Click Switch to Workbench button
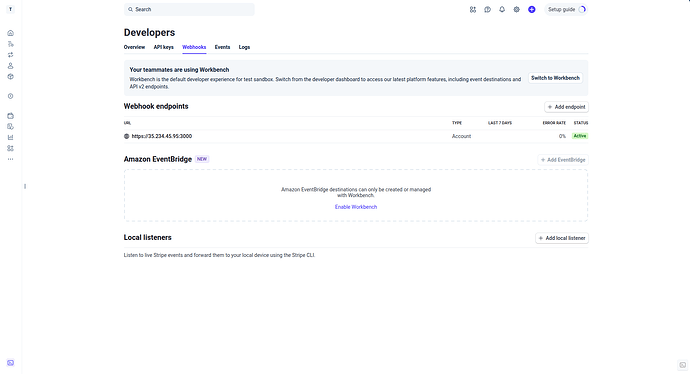 [555, 78]
